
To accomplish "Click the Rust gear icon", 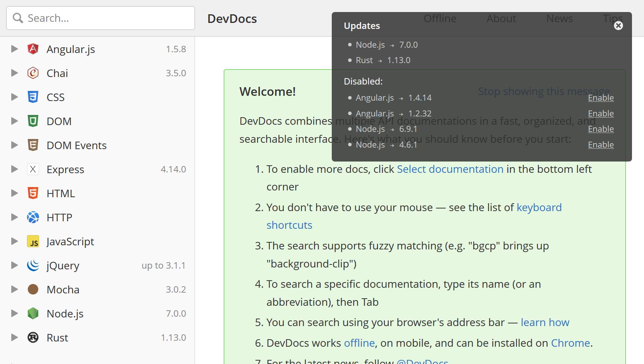I will pos(33,337).
